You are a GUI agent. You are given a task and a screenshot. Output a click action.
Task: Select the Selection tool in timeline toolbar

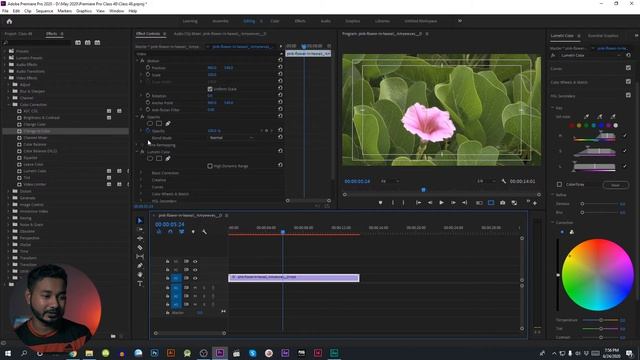point(140,221)
